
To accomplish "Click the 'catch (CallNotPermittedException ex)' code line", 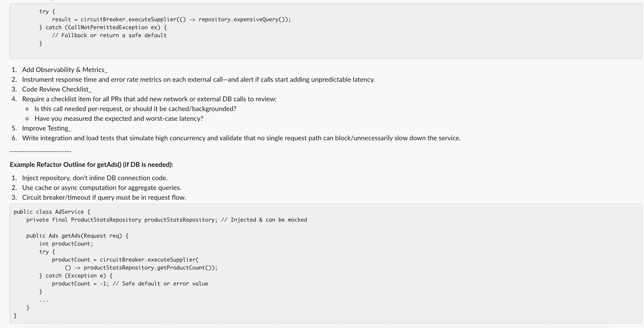I will 103,28.
